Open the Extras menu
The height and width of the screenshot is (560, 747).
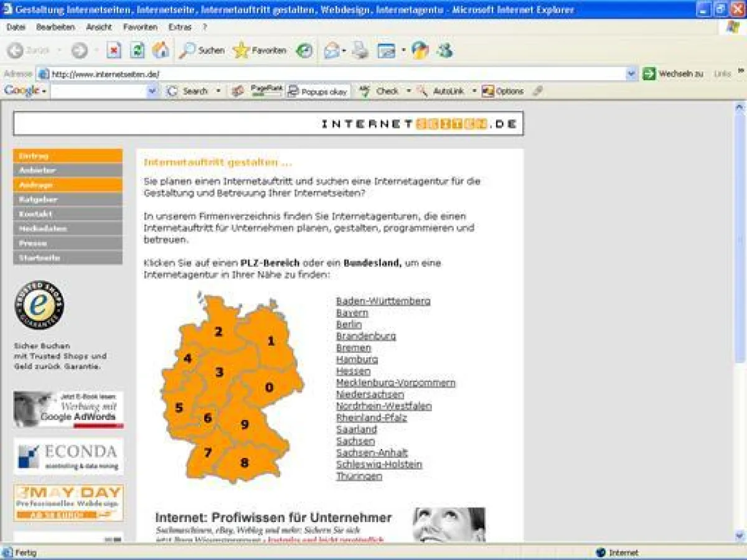(x=180, y=27)
